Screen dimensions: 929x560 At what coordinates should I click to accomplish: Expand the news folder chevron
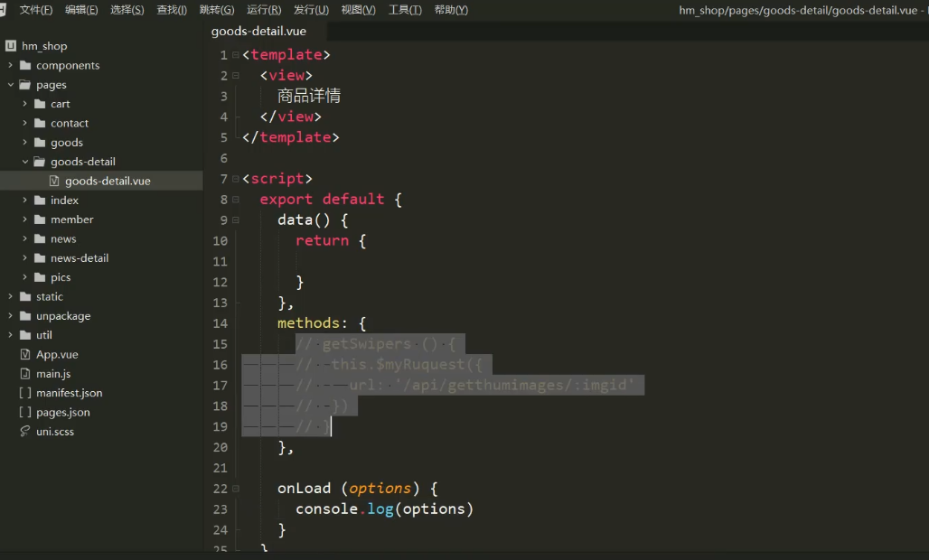pos(25,238)
